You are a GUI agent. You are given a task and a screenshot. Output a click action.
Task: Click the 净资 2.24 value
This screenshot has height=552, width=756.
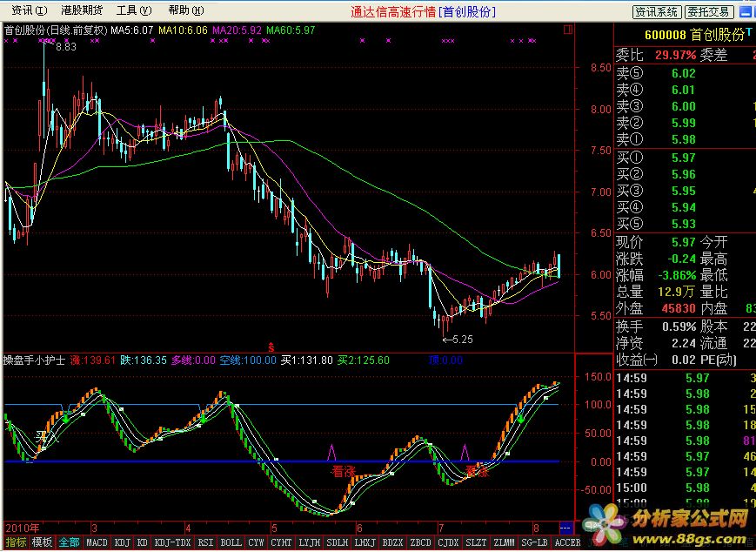point(684,344)
